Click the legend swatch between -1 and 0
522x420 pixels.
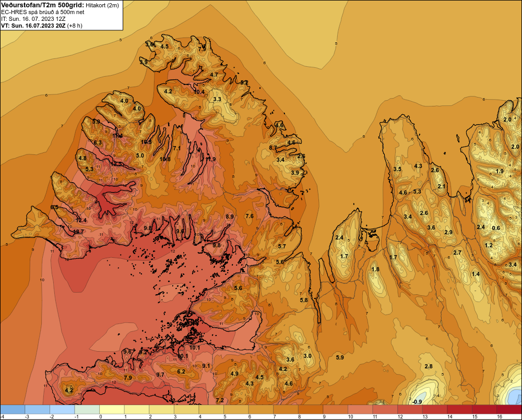tap(87, 410)
